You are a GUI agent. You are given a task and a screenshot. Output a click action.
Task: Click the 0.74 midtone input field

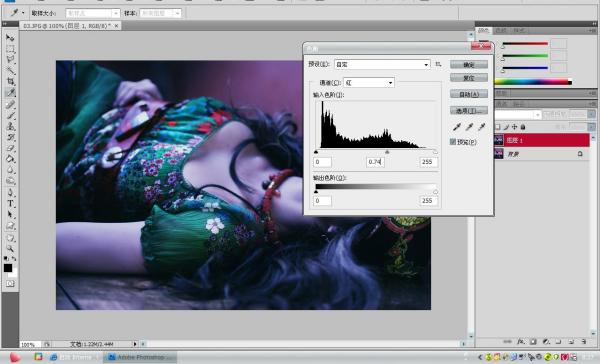pos(375,162)
